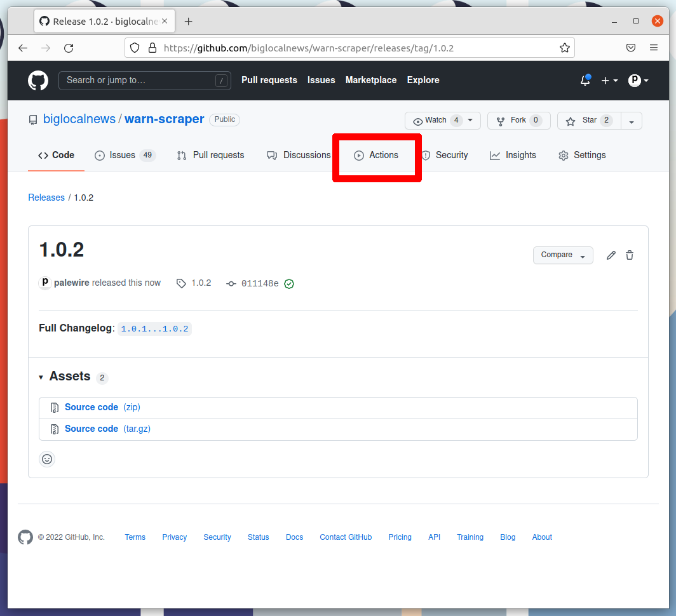676x616 pixels.
Task: Open the footer Security link
Action: click(x=217, y=537)
